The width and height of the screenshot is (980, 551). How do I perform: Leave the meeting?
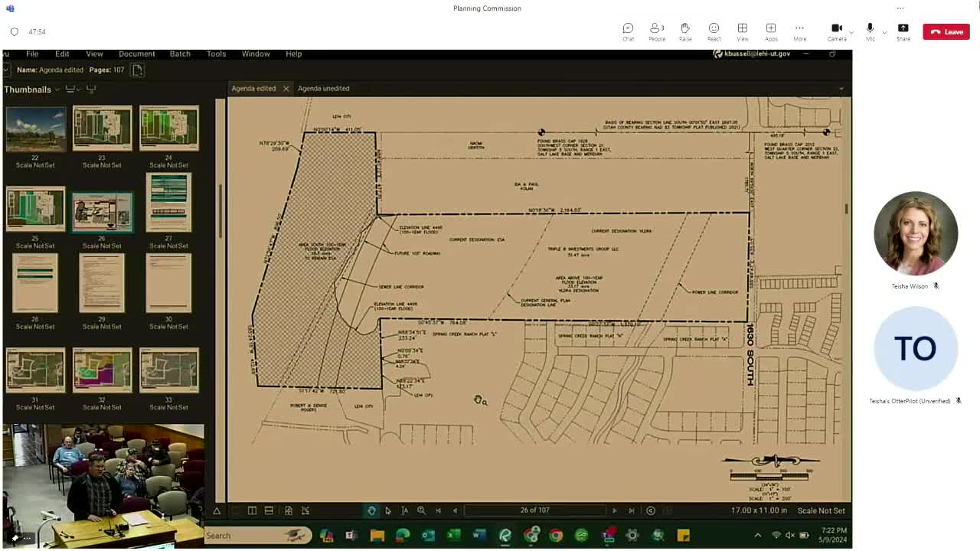pyautogui.click(x=946, y=31)
